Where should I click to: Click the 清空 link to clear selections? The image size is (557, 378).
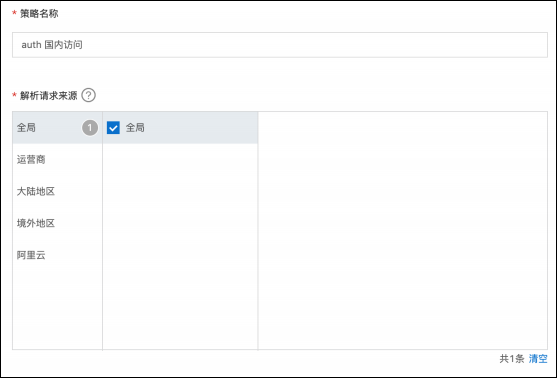coord(538,359)
